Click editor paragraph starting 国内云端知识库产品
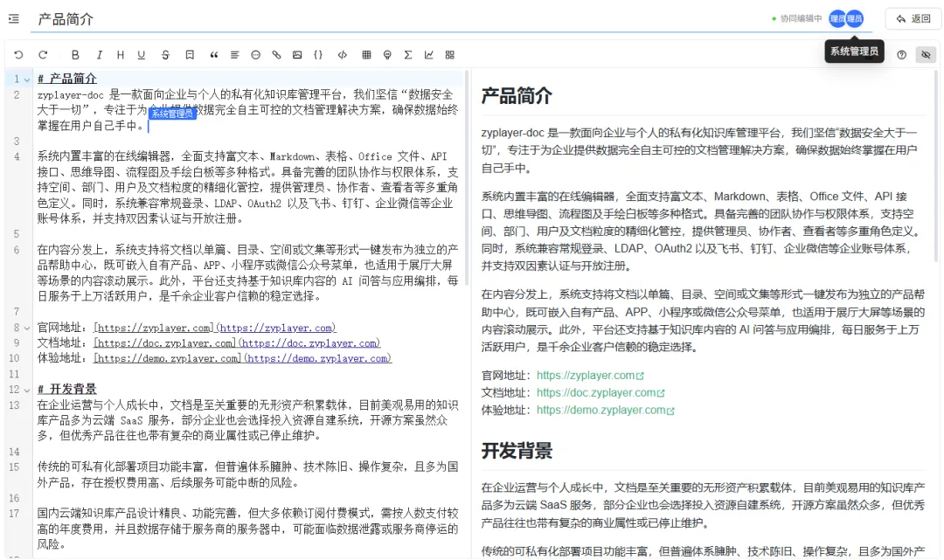944x560 pixels. tap(247, 529)
